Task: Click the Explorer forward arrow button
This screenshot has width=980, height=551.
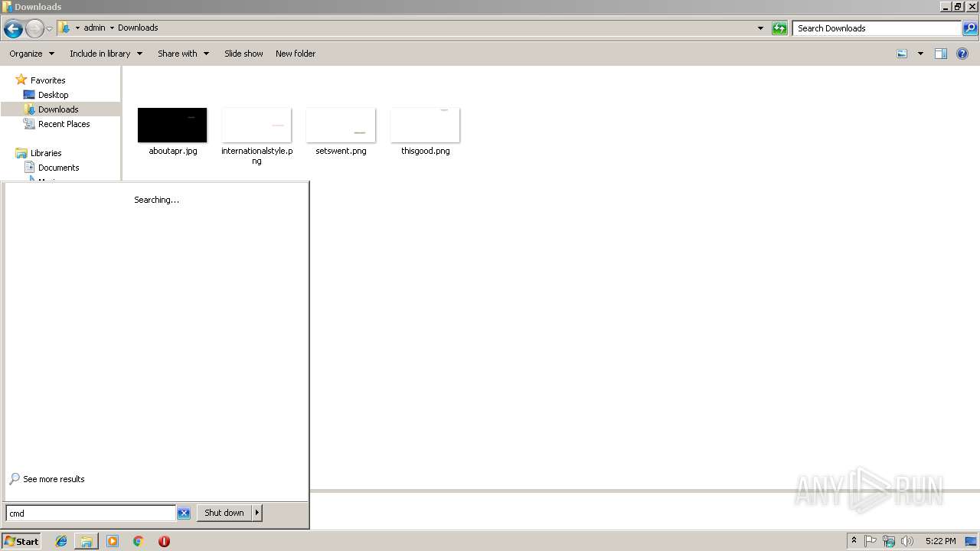Action: point(34,29)
